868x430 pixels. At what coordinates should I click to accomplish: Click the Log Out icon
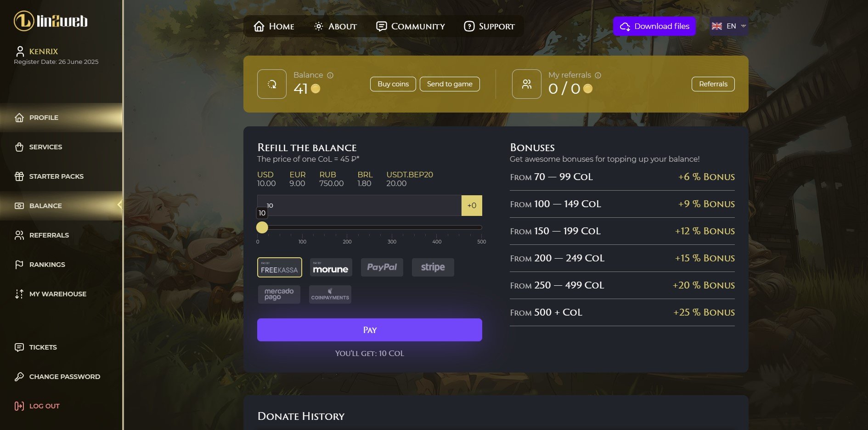pyautogui.click(x=19, y=406)
